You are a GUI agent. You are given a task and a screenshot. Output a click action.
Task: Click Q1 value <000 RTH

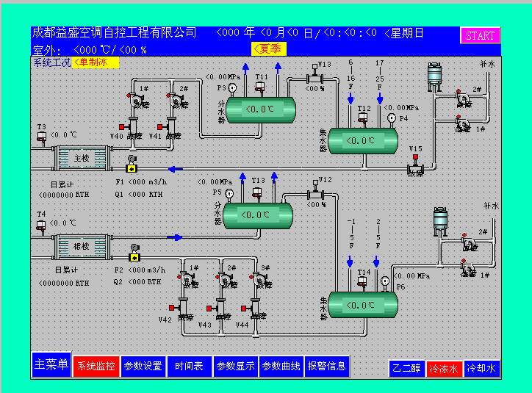coord(145,195)
